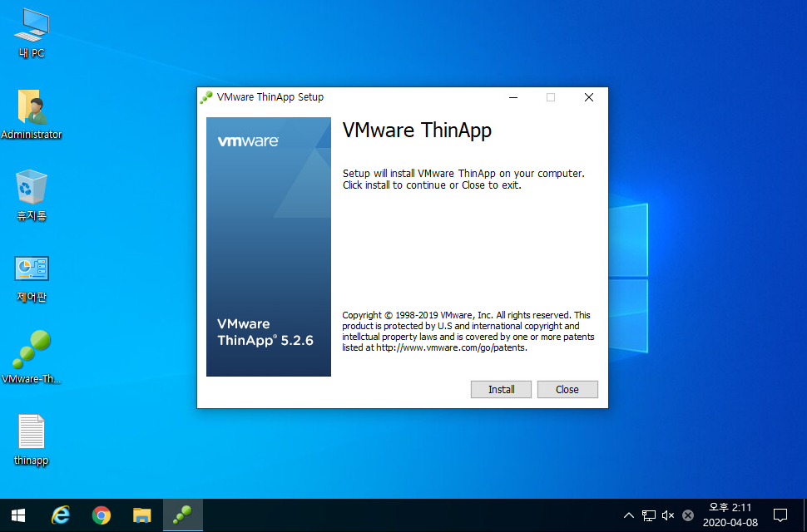
Task: Launch Google Chrome from the taskbar
Action: [101, 515]
